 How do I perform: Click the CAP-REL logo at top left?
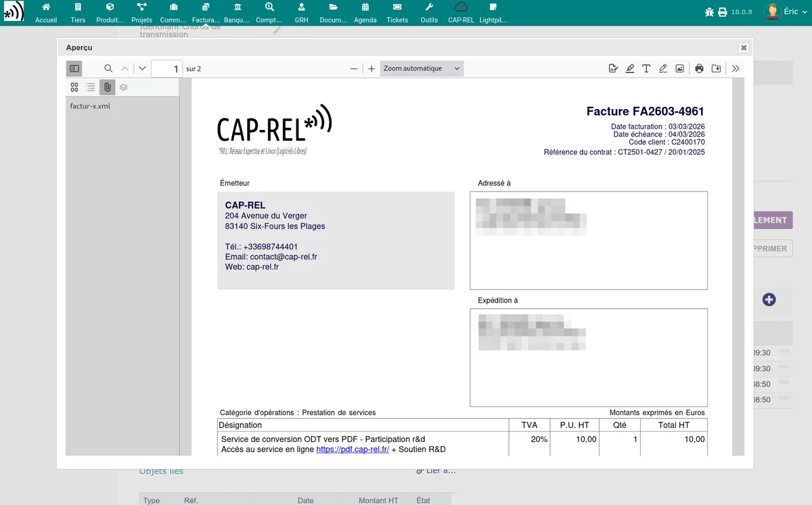(13, 12)
